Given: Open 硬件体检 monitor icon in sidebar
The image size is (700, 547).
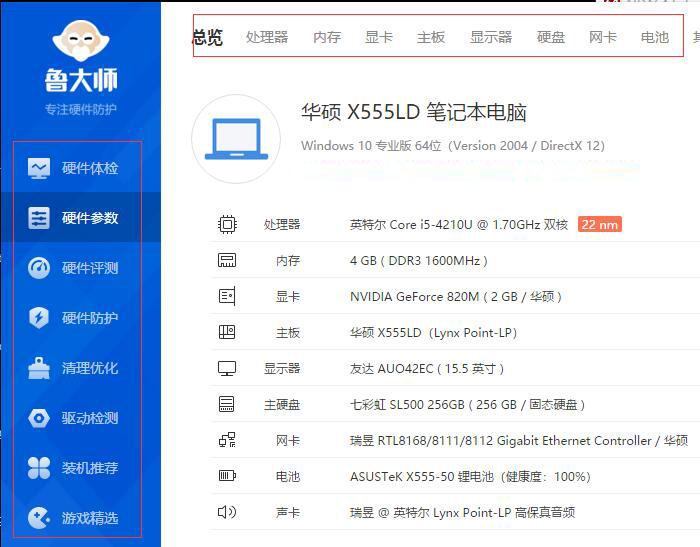Looking at the screenshot, I should coord(39,168).
